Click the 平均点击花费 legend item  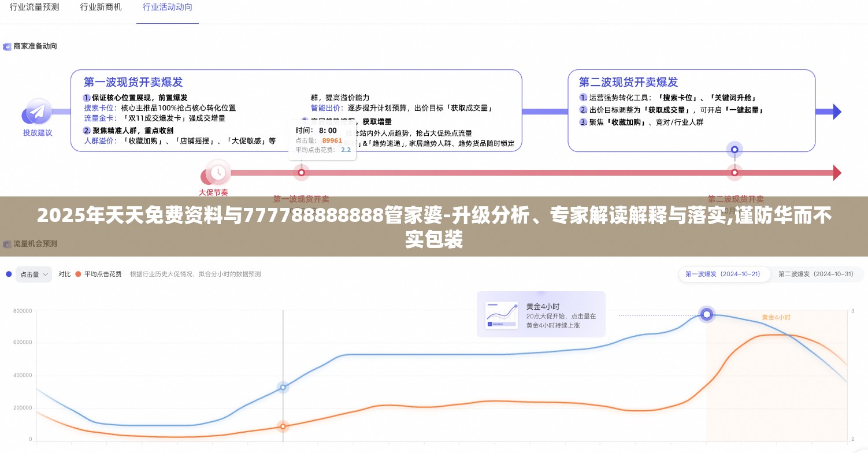pyautogui.click(x=98, y=274)
